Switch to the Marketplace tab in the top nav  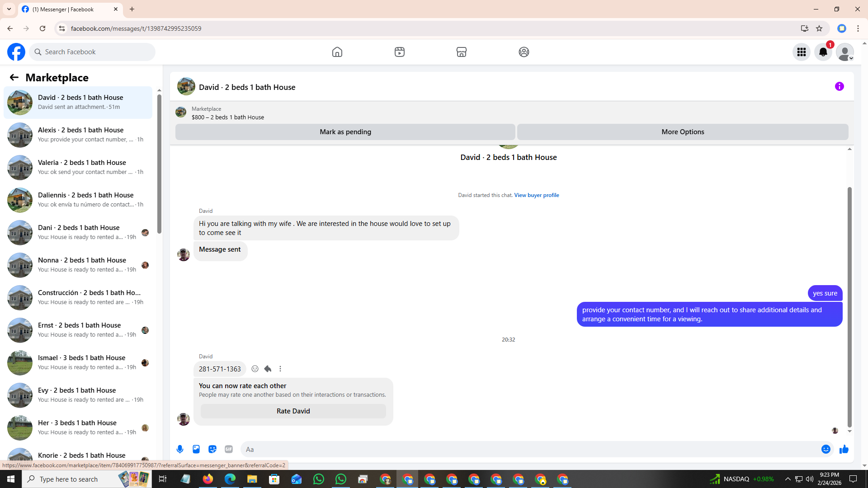pyautogui.click(x=461, y=52)
